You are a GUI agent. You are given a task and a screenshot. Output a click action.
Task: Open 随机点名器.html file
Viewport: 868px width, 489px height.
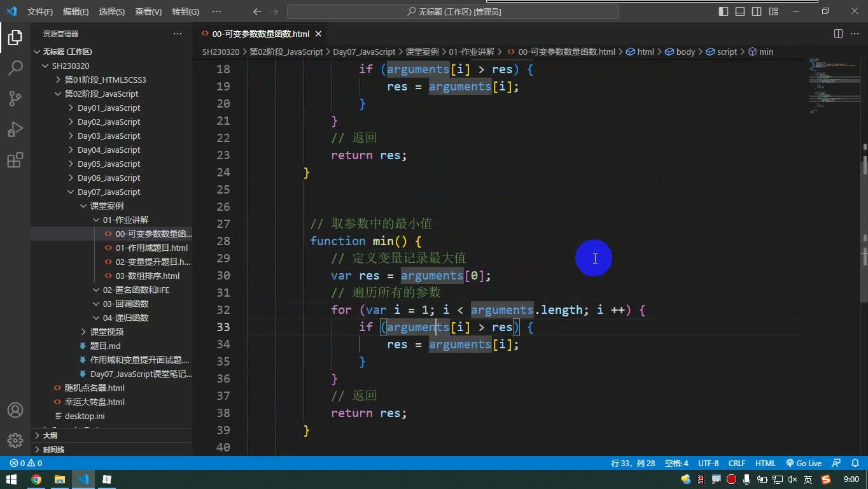click(111, 388)
